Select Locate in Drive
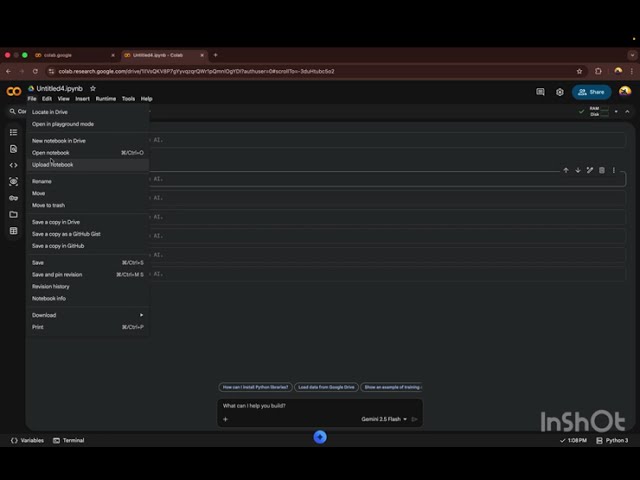This screenshot has width=640, height=480. [x=88, y=112]
